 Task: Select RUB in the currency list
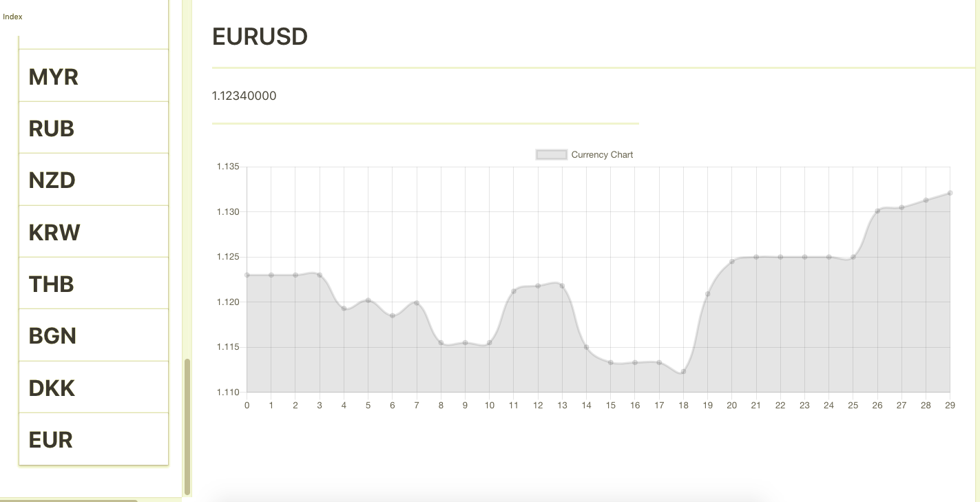point(52,129)
